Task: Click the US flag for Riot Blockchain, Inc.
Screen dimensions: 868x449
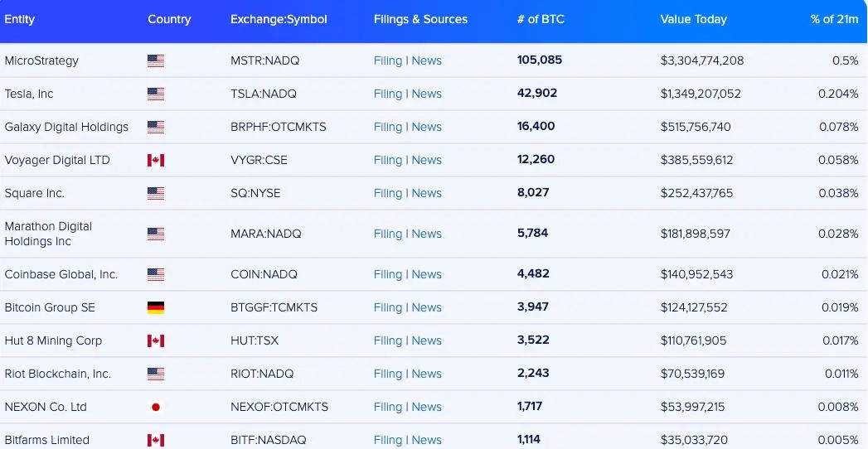Action: point(156,374)
